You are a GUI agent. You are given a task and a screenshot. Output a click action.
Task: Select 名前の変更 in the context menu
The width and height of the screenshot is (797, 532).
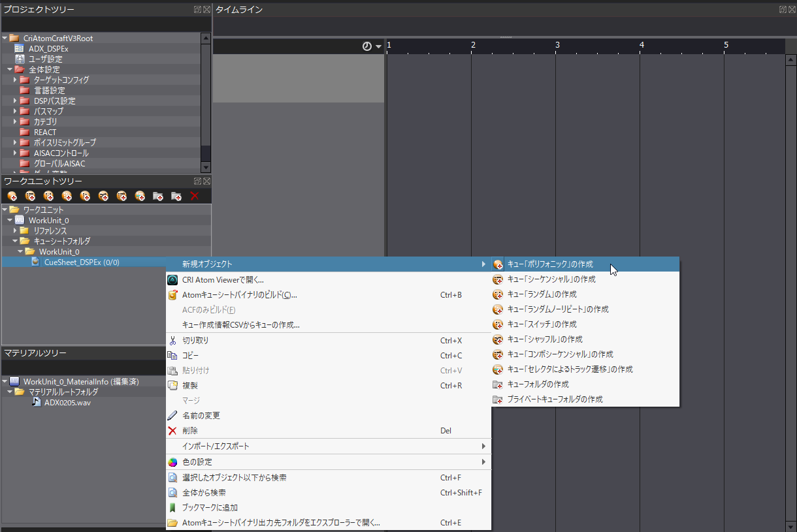(x=328, y=415)
